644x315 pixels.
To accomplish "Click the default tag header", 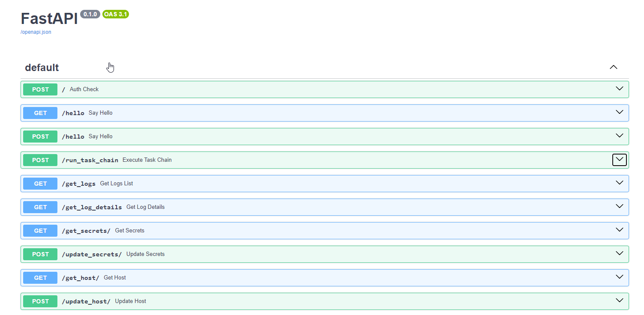I will coord(42,67).
